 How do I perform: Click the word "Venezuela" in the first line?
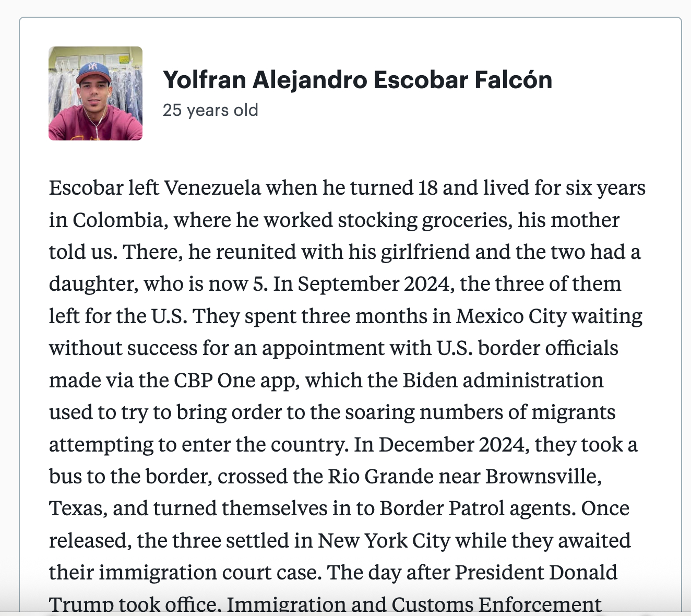tap(212, 188)
